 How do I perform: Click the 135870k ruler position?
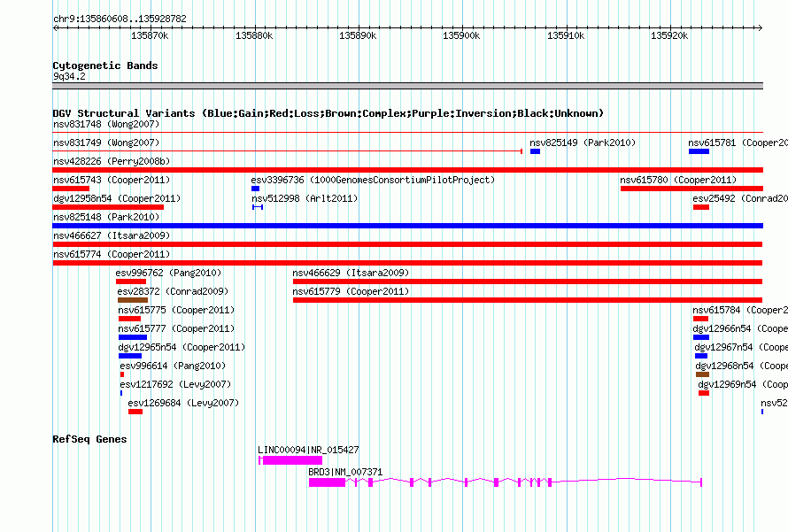tap(150, 35)
